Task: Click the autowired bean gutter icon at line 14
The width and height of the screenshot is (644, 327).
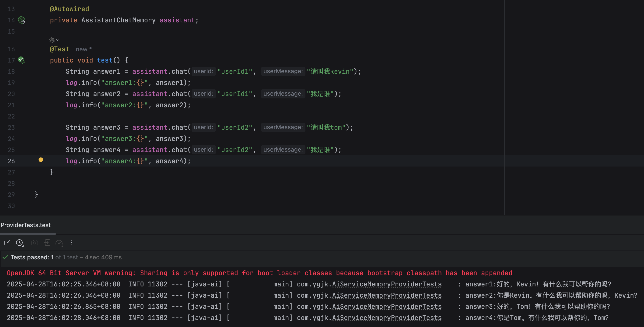Action: [x=22, y=20]
